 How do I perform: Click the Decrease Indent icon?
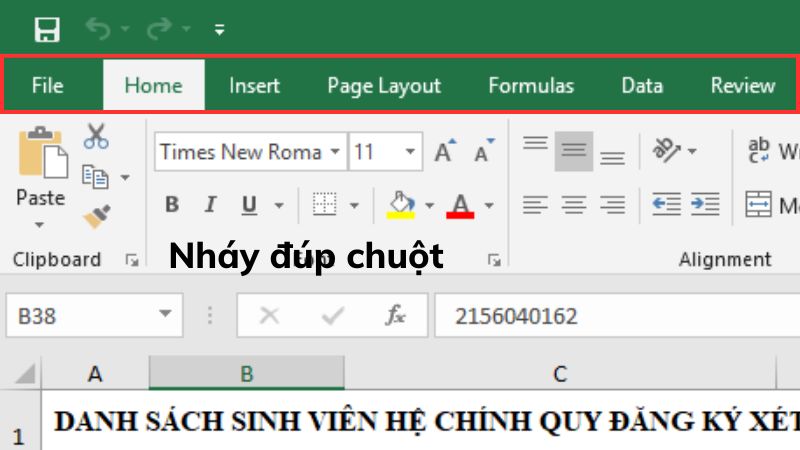(665, 205)
